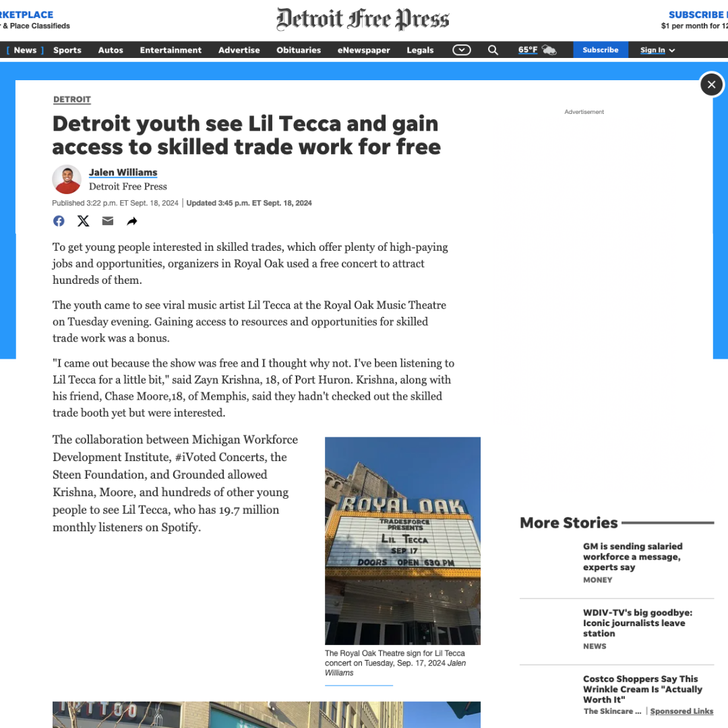Open the Autos section
This screenshot has height=728, width=728.
[111, 50]
